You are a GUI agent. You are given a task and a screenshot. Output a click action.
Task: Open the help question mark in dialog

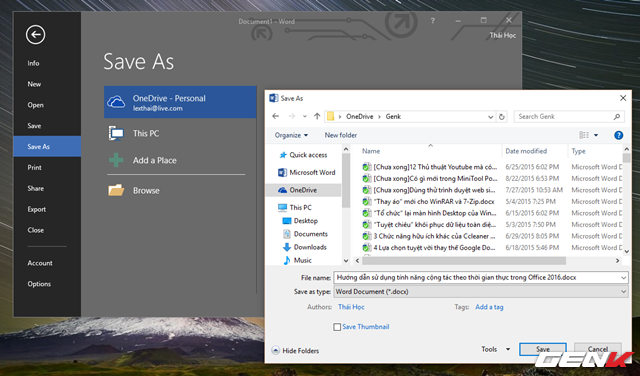click(618, 135)
